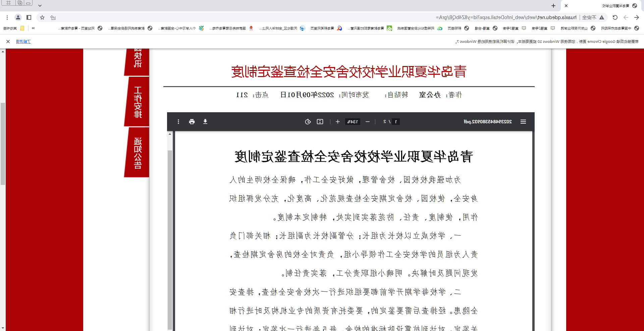Open the 其他书签 bookmarks folder
Image resolution: width=644 pixels, height=331 pixels.
pos(14,28)
